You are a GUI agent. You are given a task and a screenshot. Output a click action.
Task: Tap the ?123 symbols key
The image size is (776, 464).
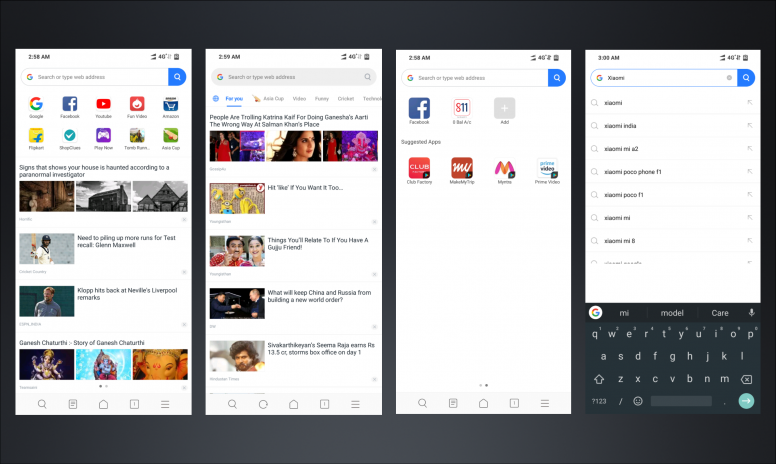coord(599,401)
